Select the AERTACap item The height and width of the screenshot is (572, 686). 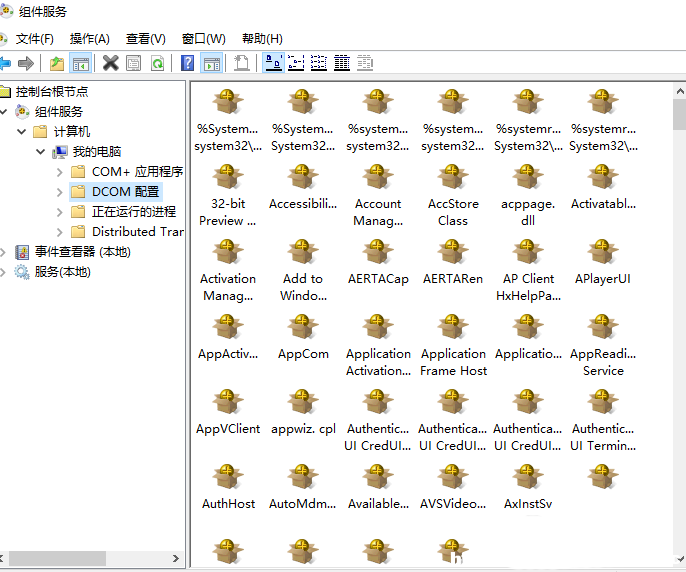point(378,262)
